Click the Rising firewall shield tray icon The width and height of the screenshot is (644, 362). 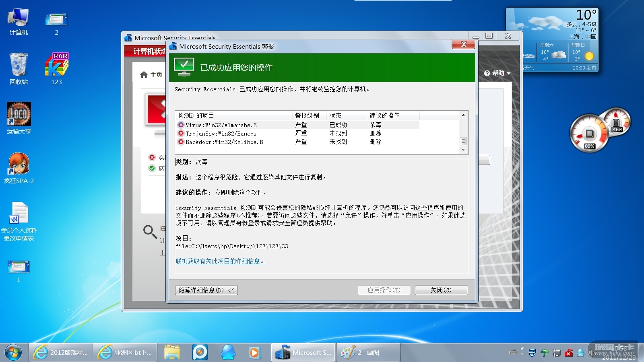532,353
